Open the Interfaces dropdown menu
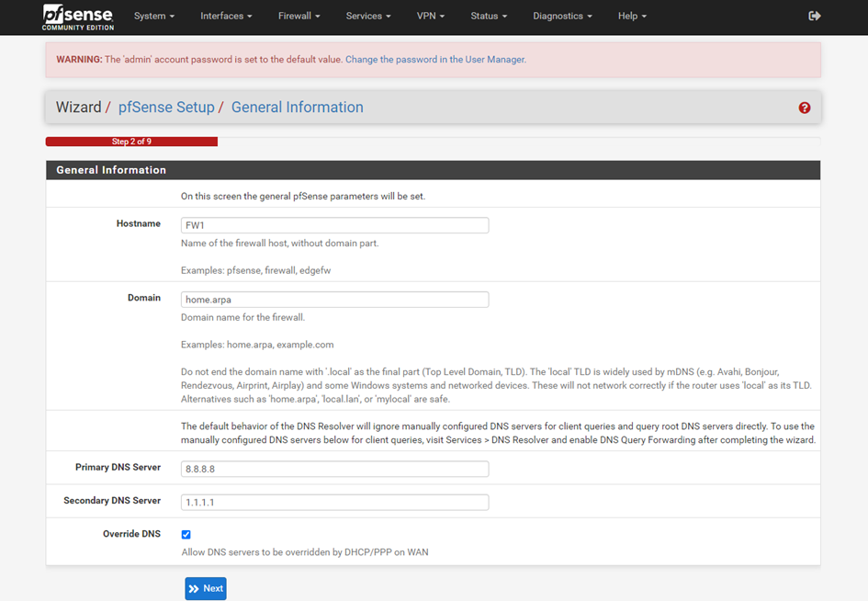 [226, 16]
